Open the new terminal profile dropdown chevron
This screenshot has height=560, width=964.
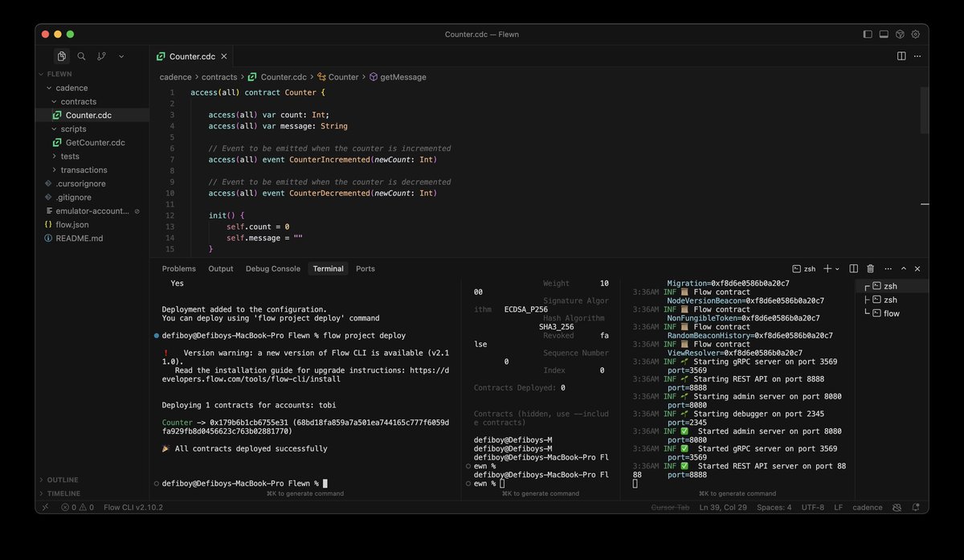pyautogui.click(x=836, y=268)
